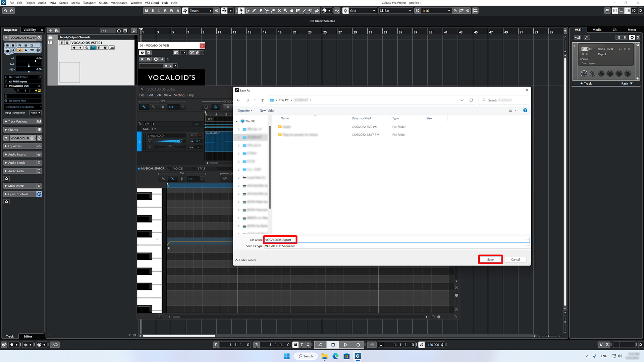Open the Save as type dropdown
The width and height of the screenshot is (644, 362).
396,246
